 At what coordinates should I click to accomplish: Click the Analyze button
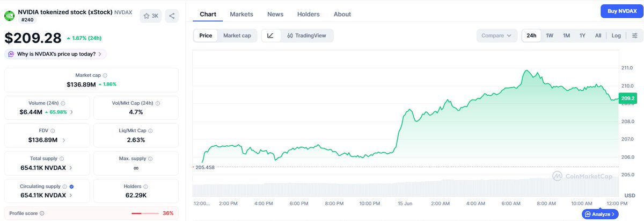600,214
